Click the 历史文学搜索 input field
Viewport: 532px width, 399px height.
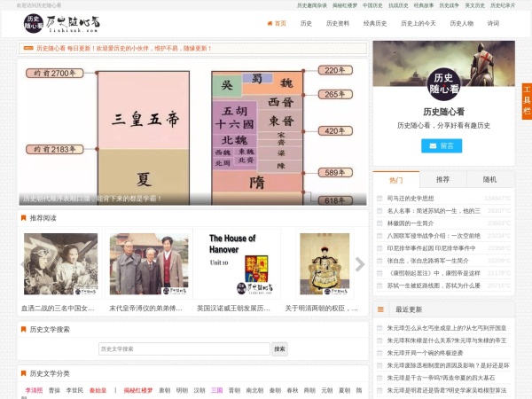click(x=184, y=348)
